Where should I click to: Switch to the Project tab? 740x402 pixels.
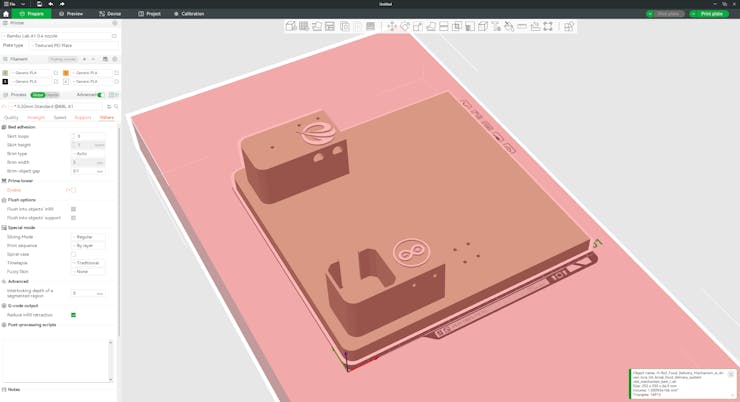(149, 14)
